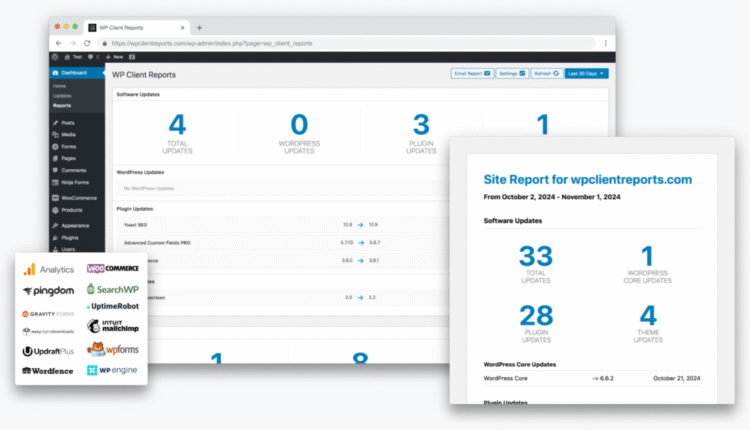Click the browser forward arrow
The width and height of the screenshot is (750, 430).
73,43
